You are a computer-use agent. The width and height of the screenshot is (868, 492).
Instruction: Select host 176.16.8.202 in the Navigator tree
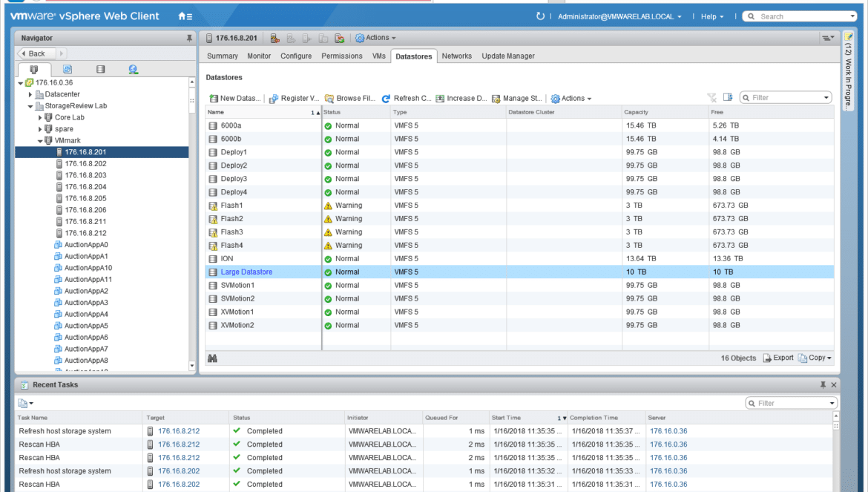tap(86, 164)
